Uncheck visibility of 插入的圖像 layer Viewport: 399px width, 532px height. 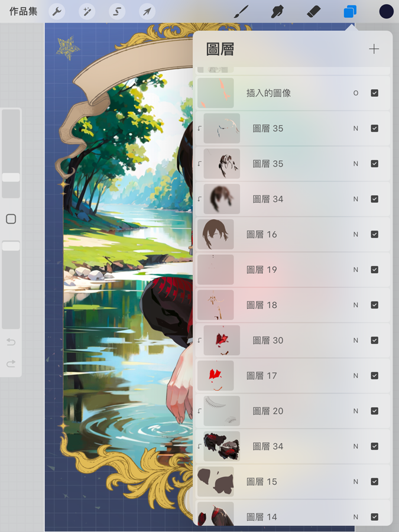[375, 93]
